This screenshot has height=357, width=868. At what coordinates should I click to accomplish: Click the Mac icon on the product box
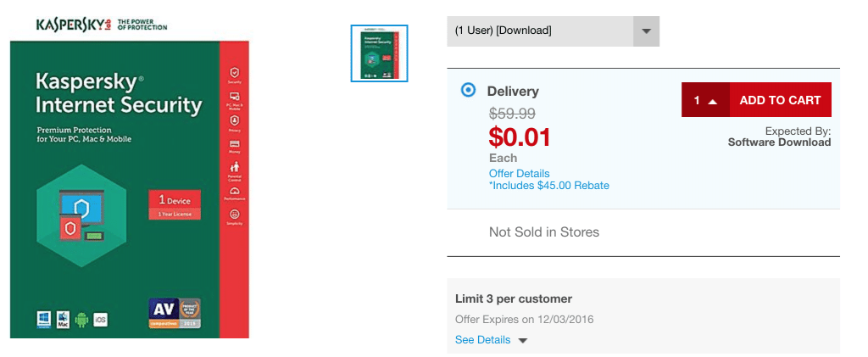click(63, 319)
